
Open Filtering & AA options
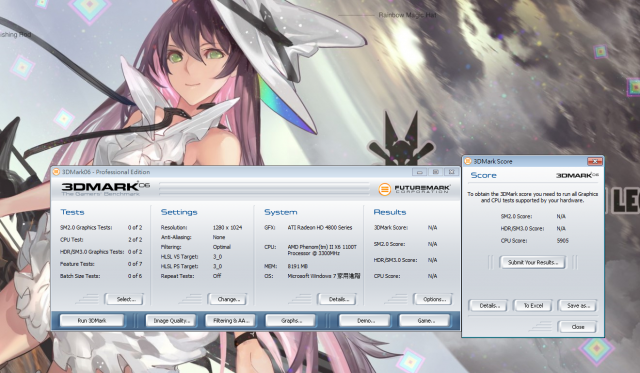pos(231,321)
